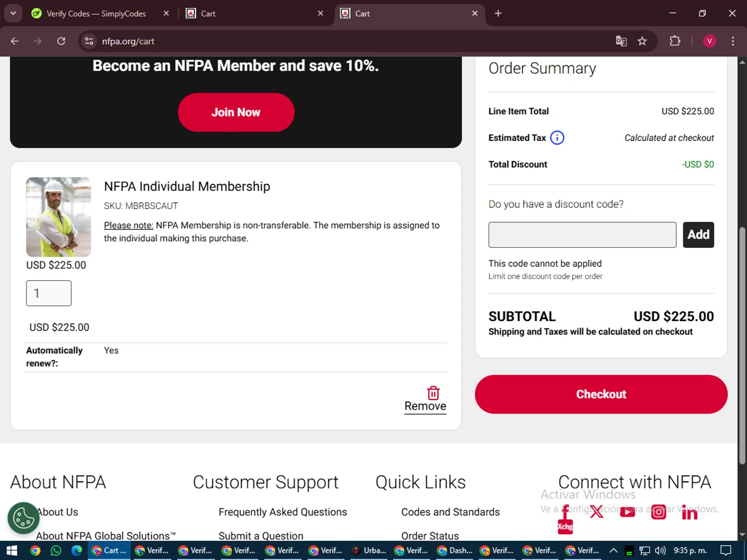Click the page vertical scrollbar thumb
747x560 pixels.
point(742,346)
